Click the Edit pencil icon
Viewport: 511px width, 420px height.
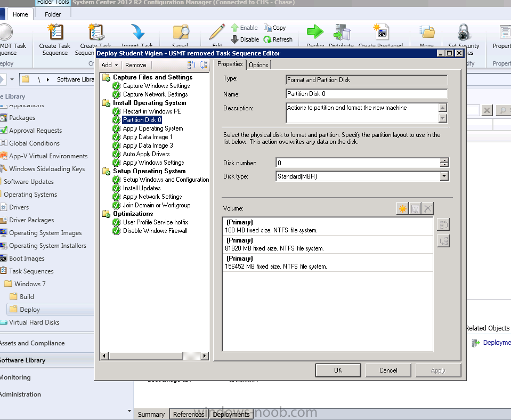[217, 32]
